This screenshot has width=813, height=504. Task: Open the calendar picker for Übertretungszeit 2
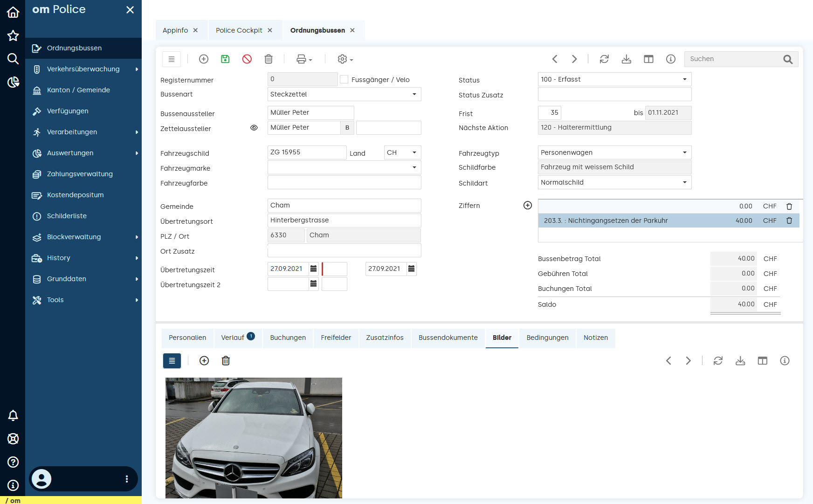pos(314,284)
